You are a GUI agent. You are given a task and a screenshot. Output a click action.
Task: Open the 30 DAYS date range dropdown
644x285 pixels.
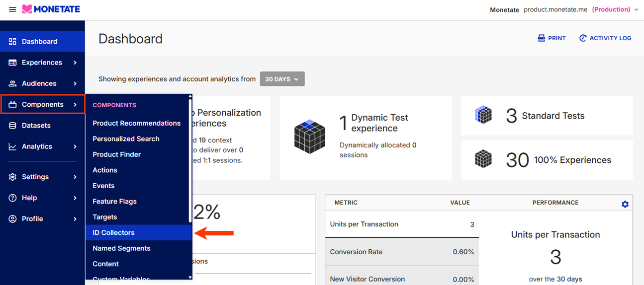point(282,79)
